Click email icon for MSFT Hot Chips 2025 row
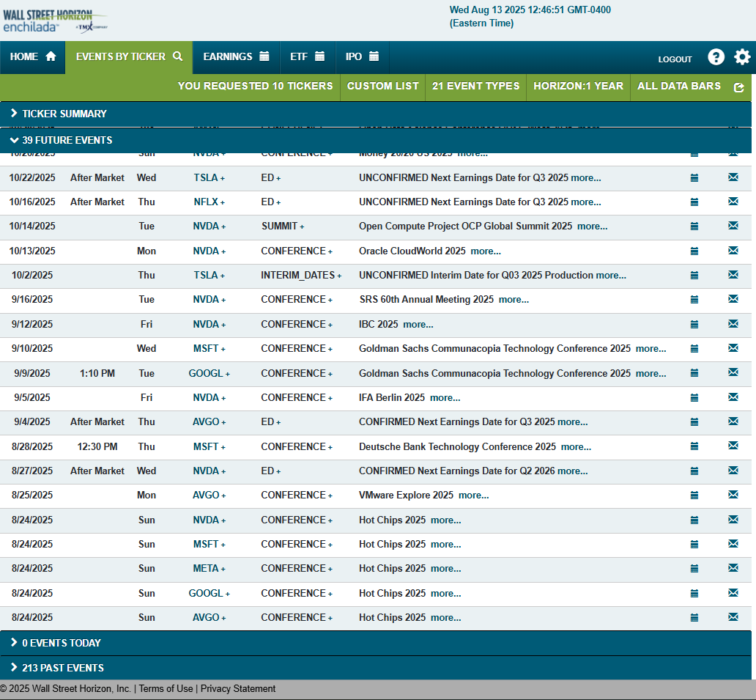 pyautogui.click(x=733, y=544)
